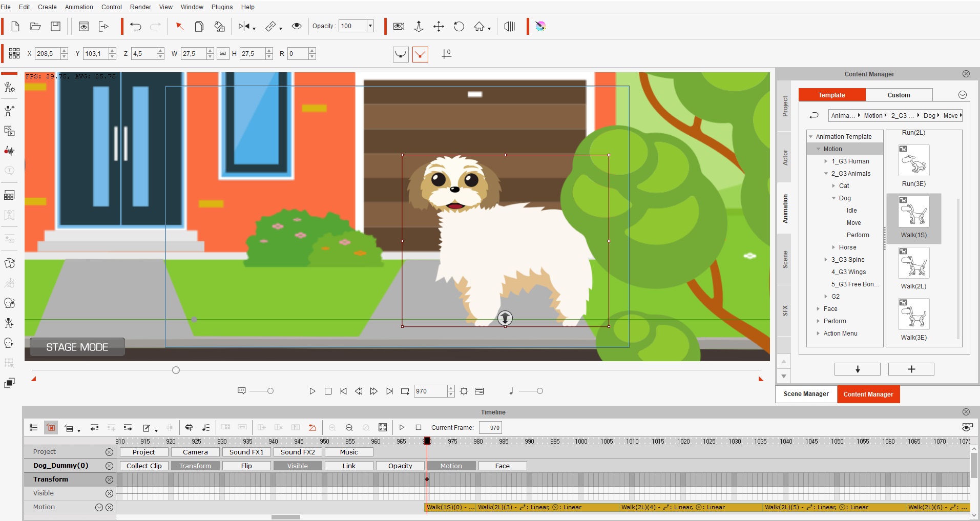Click the Zoom Out timeline icon
Screen dimensions: 980x521
coord(349,428)
